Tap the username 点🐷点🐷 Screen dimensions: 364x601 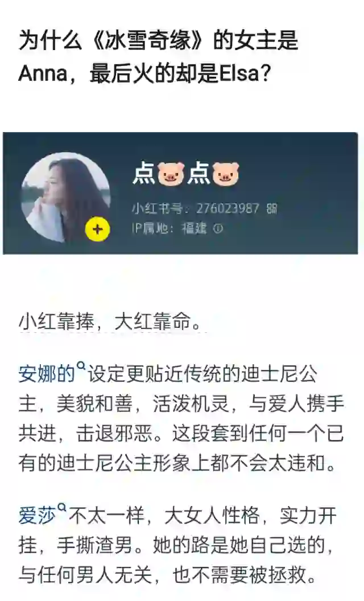[x=186, y=174]
